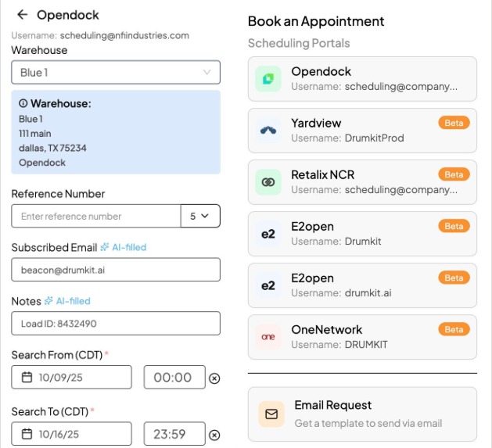Screen dimensions: 492x448
Task: Click the Reference Number label
Action: click(x=58, y=194)
